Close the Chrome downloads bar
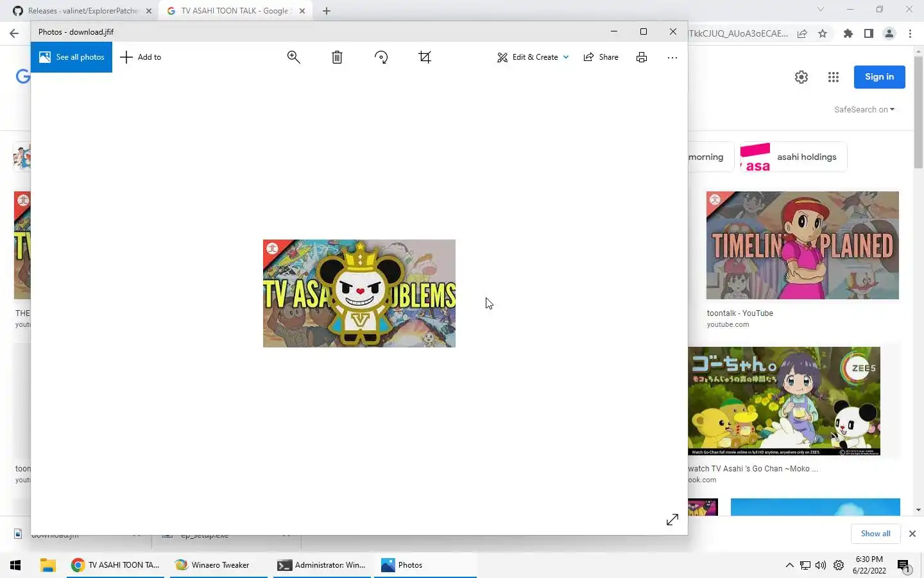This screenshot has width=924, height=578. [x=912, y=534]
